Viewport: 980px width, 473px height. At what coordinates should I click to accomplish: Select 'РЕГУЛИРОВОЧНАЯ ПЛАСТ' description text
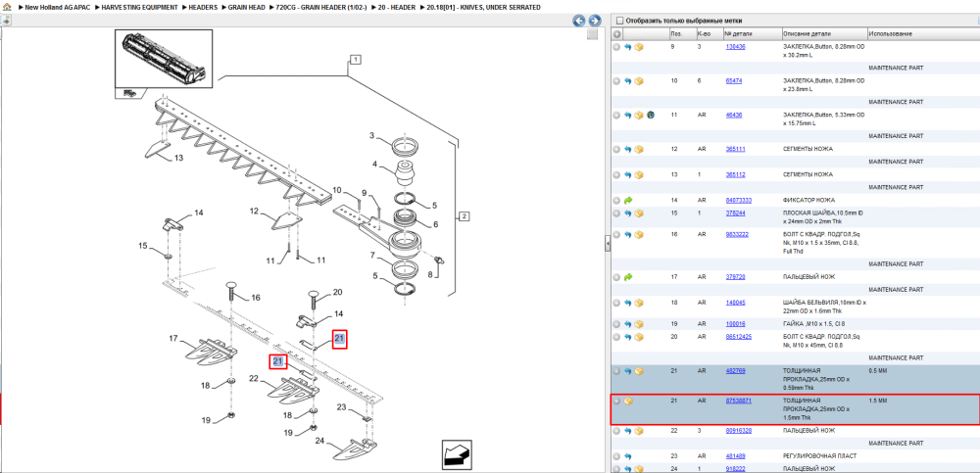[819, 456]
